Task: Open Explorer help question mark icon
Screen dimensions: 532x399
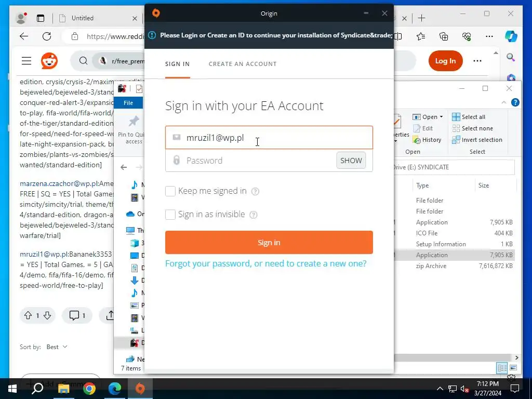Action: click(515, 102)
